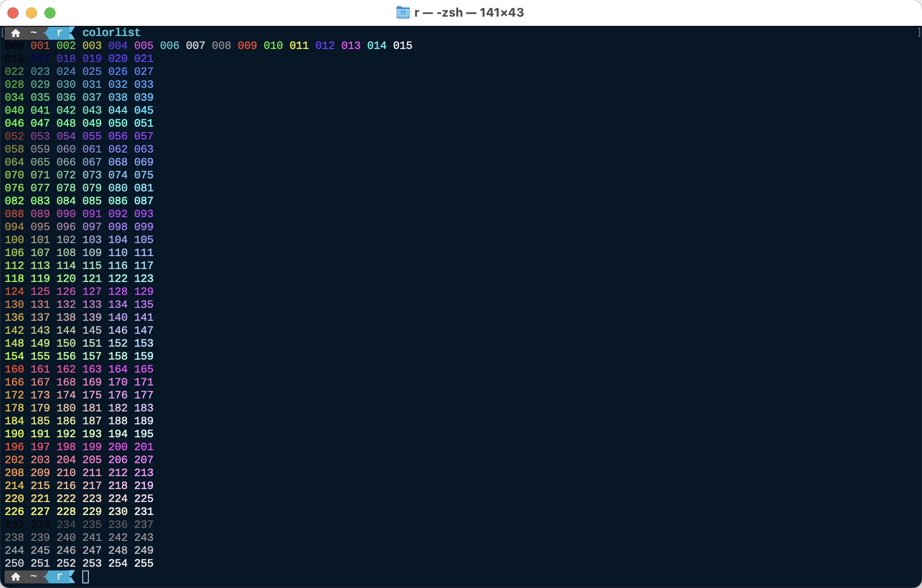Click the window title 'r — -zsh — 141×43'
The width and height of the screenshot is (922, 588).
pos(469,12)
